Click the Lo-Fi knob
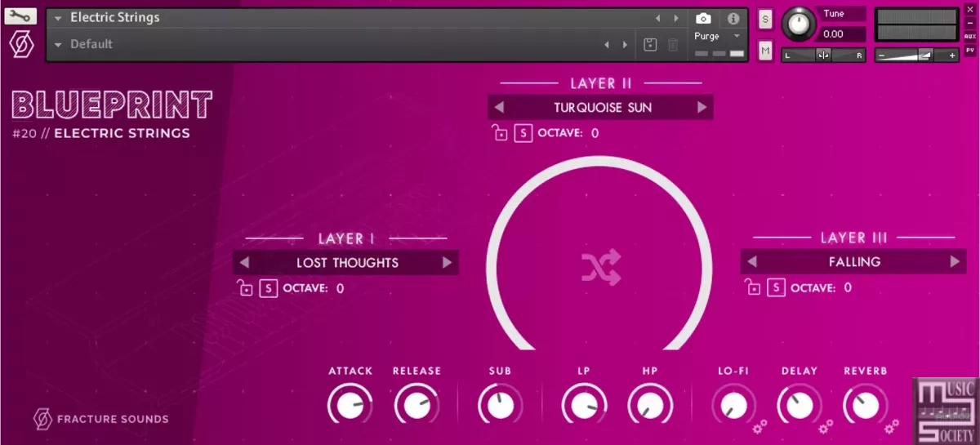This screenshot has height=445, width=980. [733, 405]
